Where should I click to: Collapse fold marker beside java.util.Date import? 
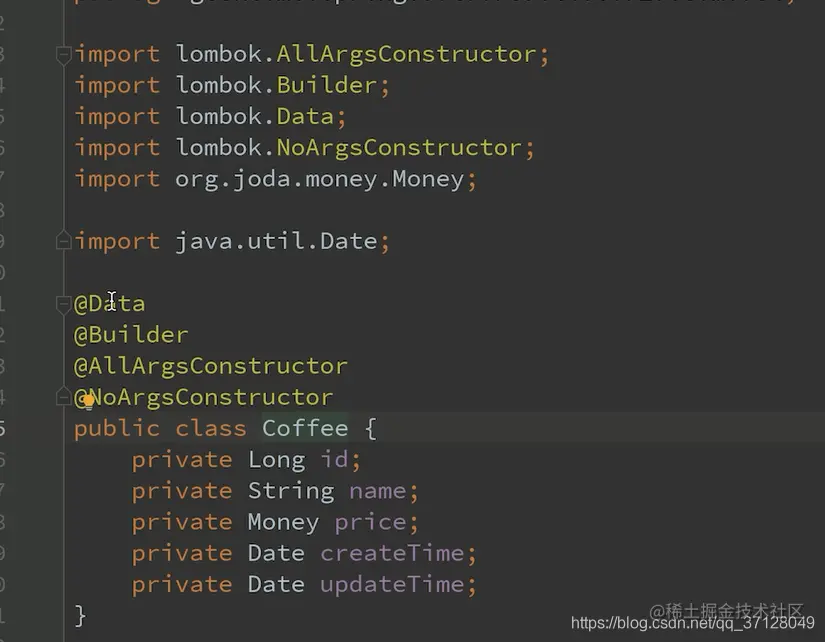(64, 241)
